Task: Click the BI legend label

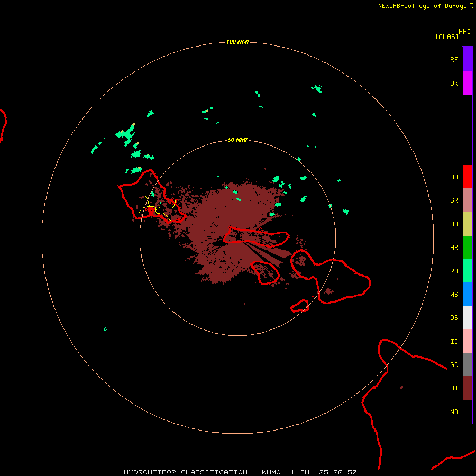Action: (x=454, y=388)
